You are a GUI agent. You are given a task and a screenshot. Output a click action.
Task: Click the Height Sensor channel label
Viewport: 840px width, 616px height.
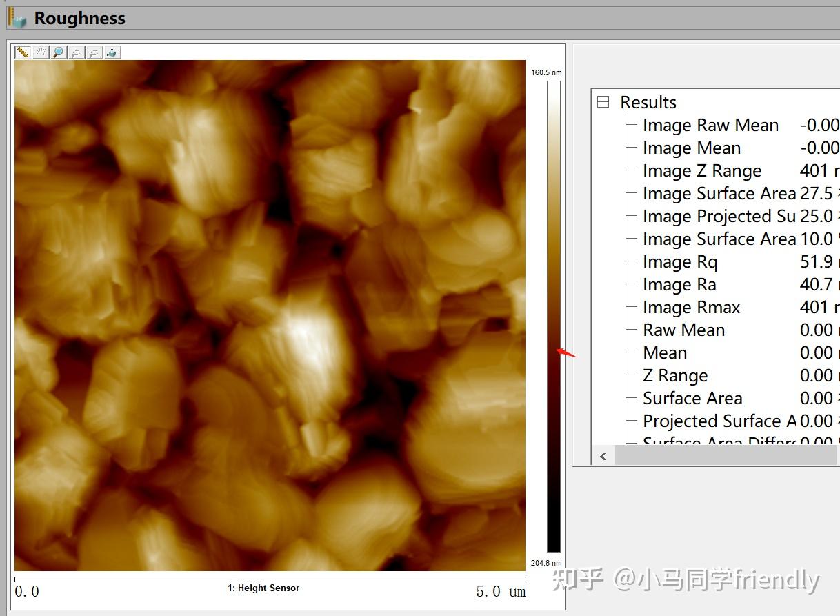(x=263, y=588)
